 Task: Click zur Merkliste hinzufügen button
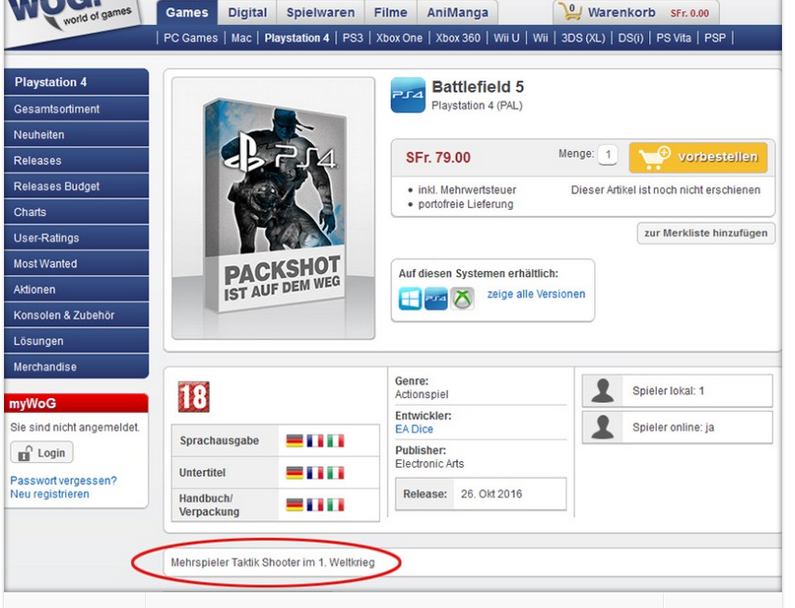706,233
